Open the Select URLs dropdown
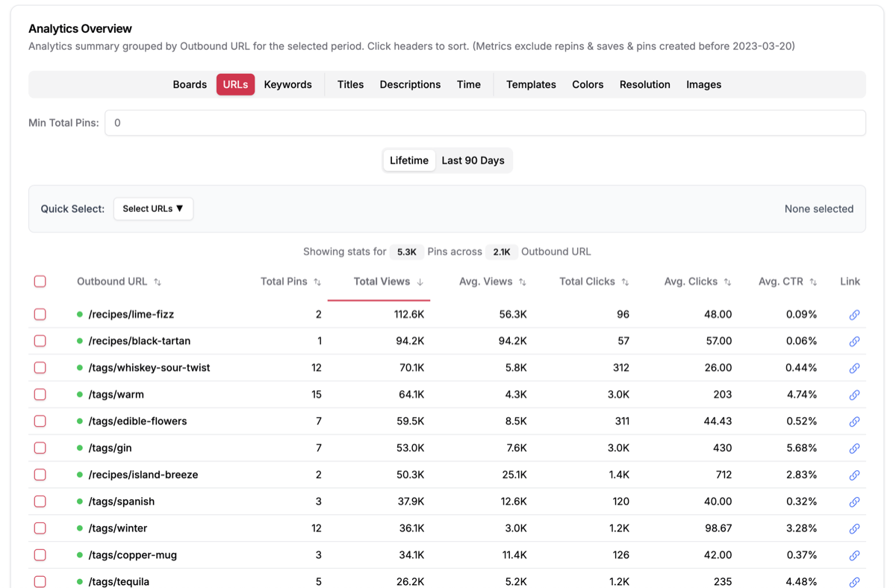This screenshot has width=896, height=588. pyautogui.click(x=153, y=209)
